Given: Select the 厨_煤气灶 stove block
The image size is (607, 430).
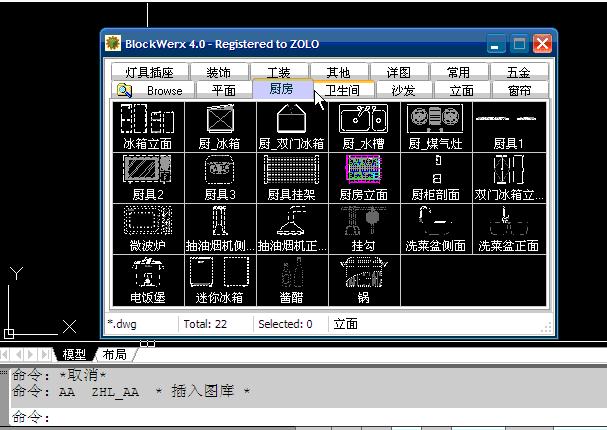Looking at the screenshot, I should [436, 127].
